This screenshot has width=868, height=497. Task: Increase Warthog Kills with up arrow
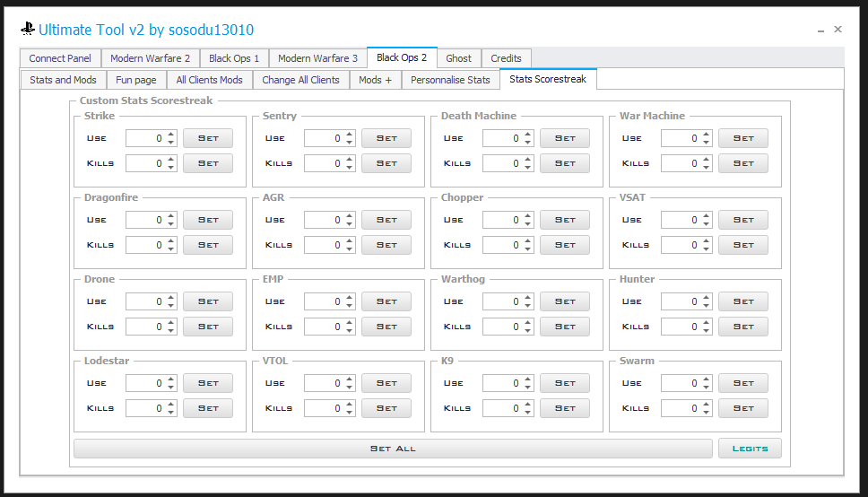pyautogui.click(x=527, y=322)
